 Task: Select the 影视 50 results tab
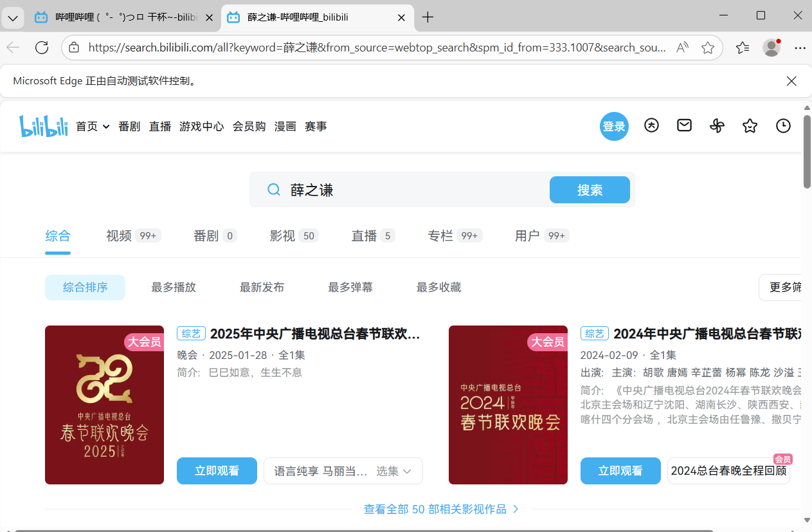coord(294,236)
